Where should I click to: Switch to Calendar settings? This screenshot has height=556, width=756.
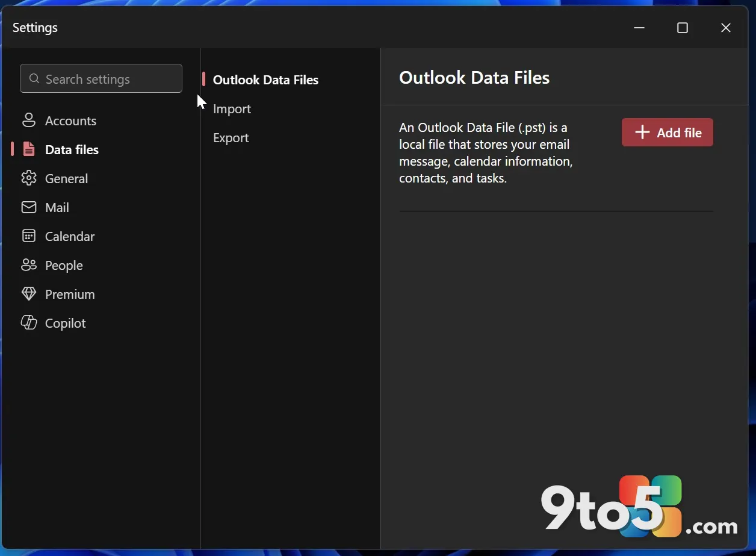coord(70,236)
